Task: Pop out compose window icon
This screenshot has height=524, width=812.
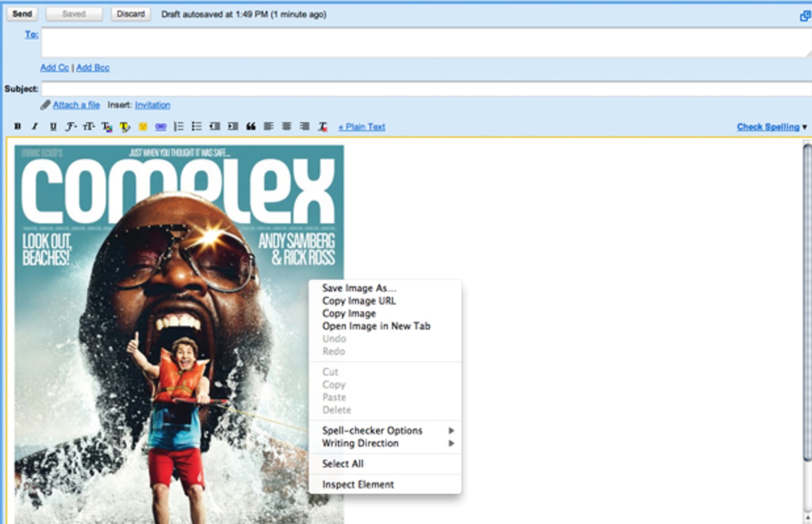Action: tap(804, 16)
